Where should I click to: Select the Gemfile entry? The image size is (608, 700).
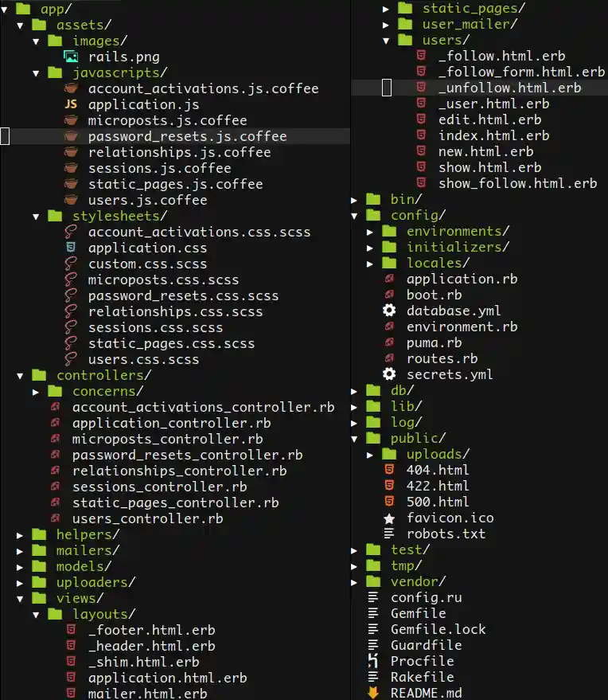tap(418, 613)
